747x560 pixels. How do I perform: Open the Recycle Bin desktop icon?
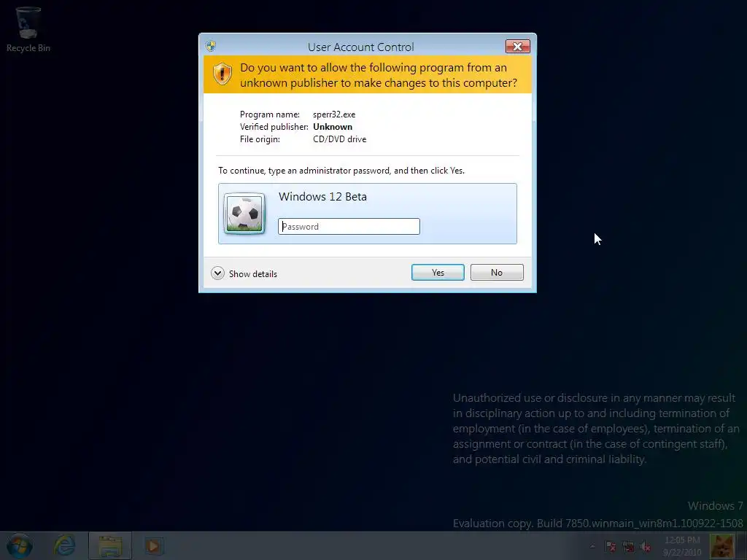[x=28, y=28]
